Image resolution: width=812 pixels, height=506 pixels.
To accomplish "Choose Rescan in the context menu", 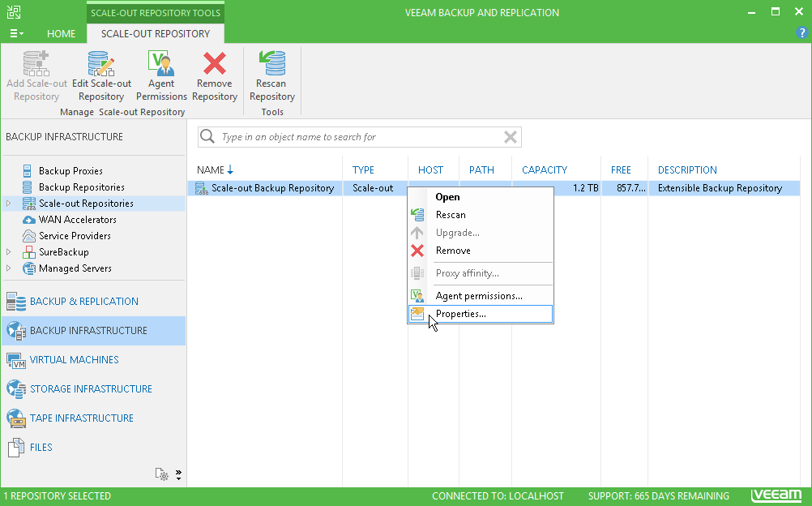I will (x=480, y=215).
